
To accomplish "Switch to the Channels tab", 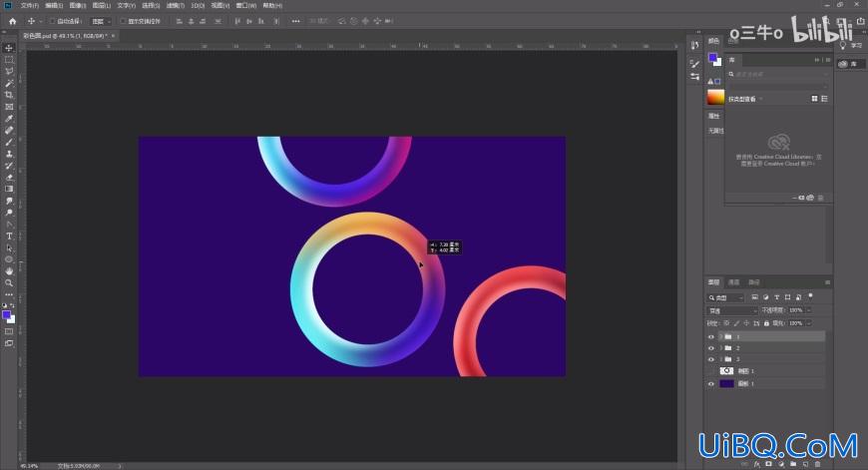I will (x=734, y=282).
